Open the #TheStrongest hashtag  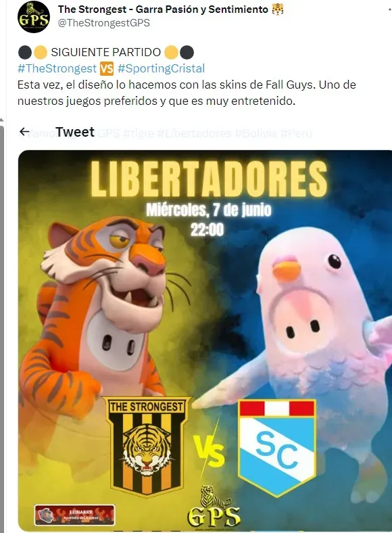[57, 68]
